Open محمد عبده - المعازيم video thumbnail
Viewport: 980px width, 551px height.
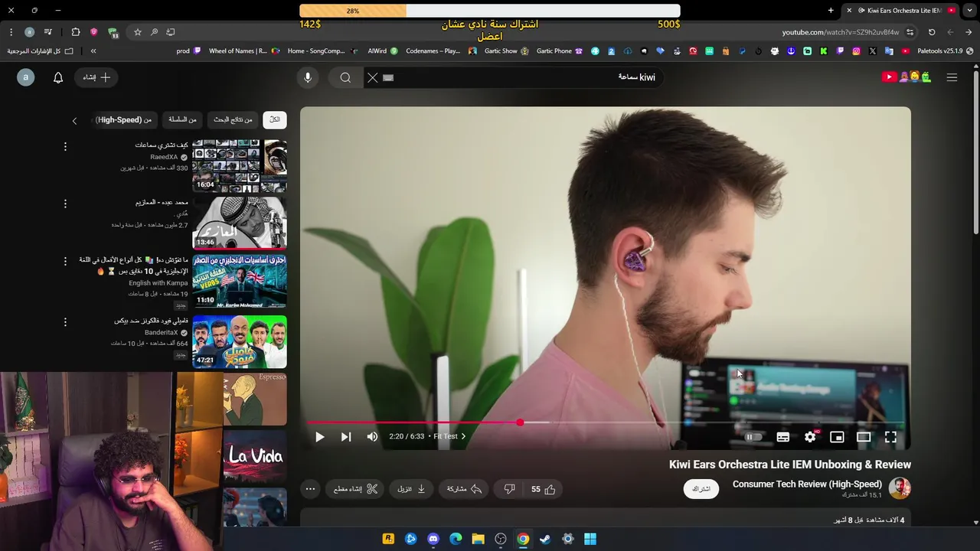click(240, 223)
